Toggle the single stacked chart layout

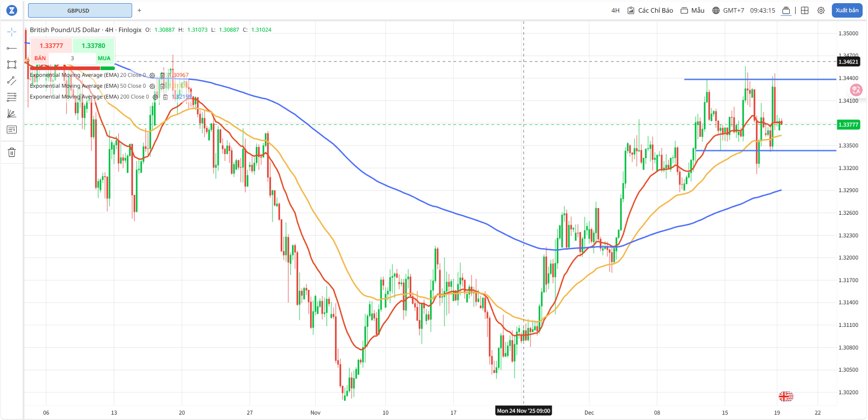pyautogui.click(x=786, y=10)
